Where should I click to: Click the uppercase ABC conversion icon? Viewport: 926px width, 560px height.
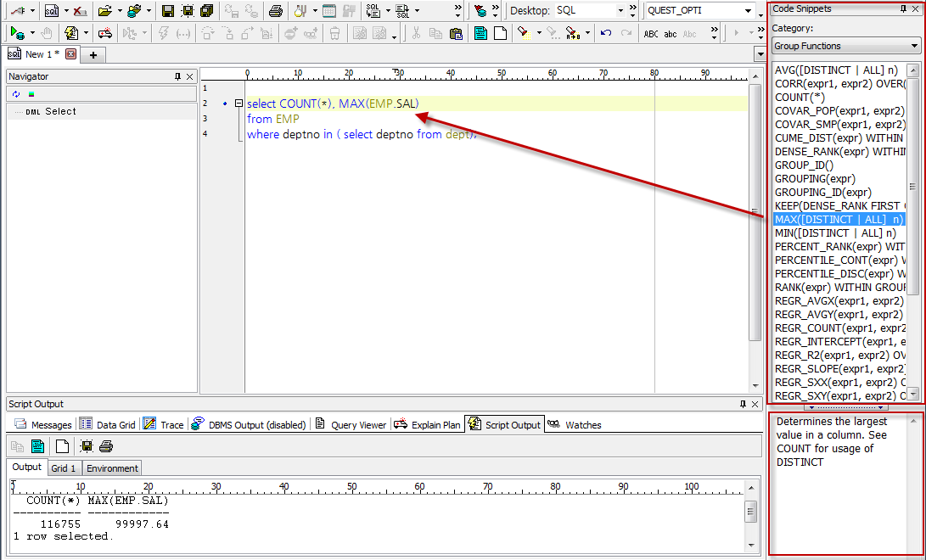pos(651,33)
